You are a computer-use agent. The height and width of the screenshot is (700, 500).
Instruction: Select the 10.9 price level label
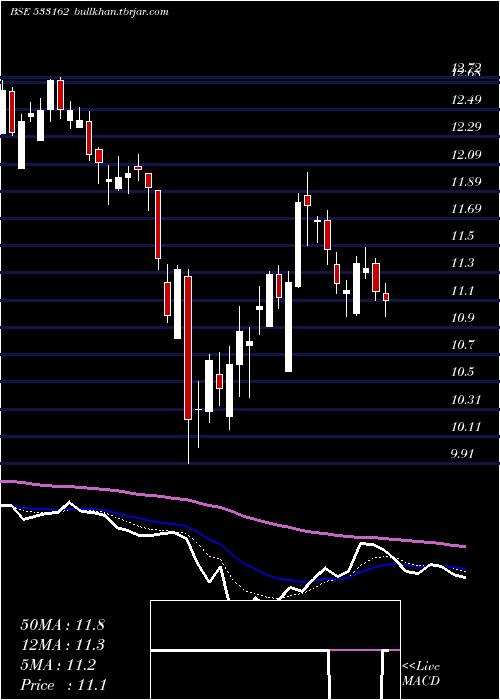pyautogui.click(x=462, y=318)
